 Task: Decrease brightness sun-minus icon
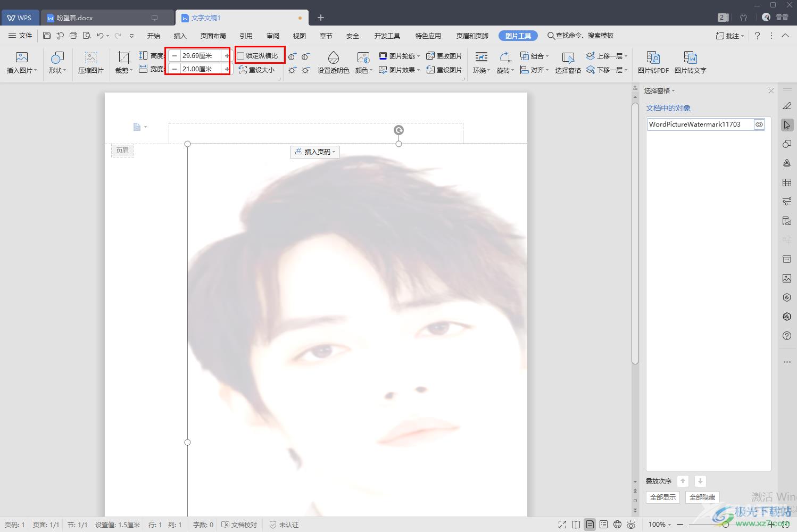305,70
